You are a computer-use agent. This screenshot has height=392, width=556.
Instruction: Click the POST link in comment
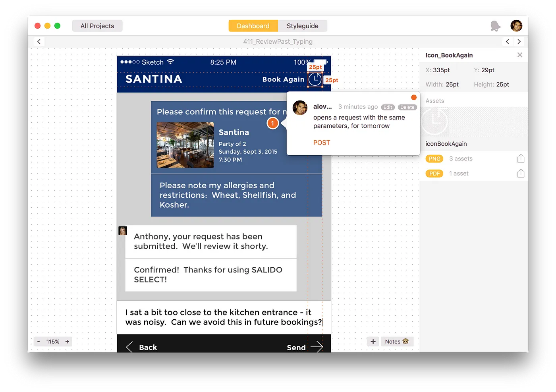322,143
